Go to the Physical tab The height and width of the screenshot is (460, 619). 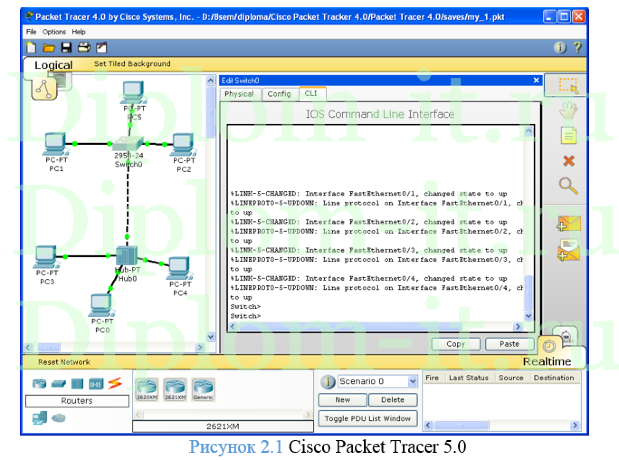[x=239, y=94]
